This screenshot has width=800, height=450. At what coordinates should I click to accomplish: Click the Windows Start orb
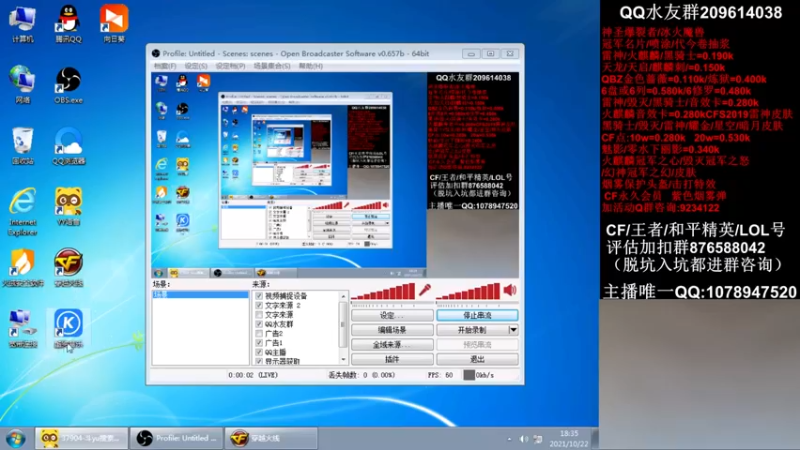[x=16, y=438]
